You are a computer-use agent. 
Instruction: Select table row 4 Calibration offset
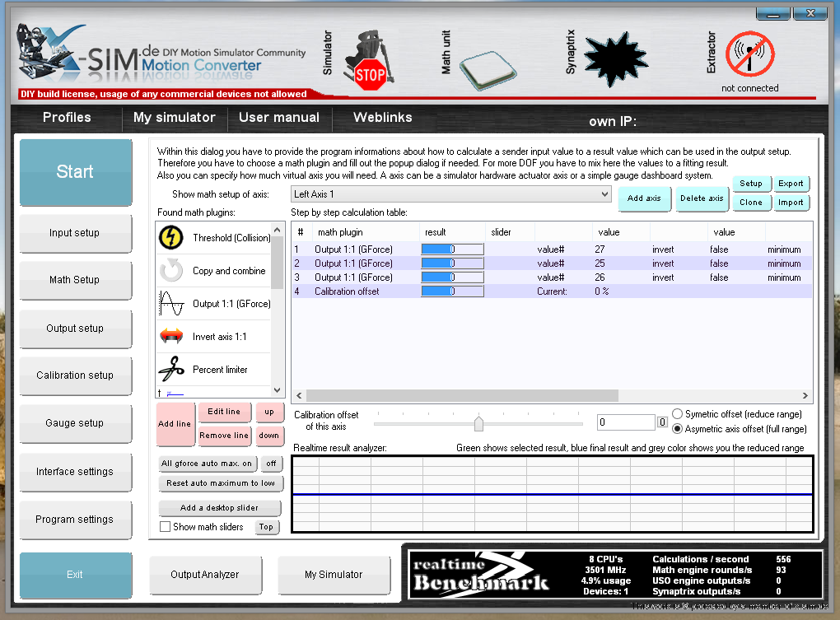pyautogui.click(x=552, y=291)
